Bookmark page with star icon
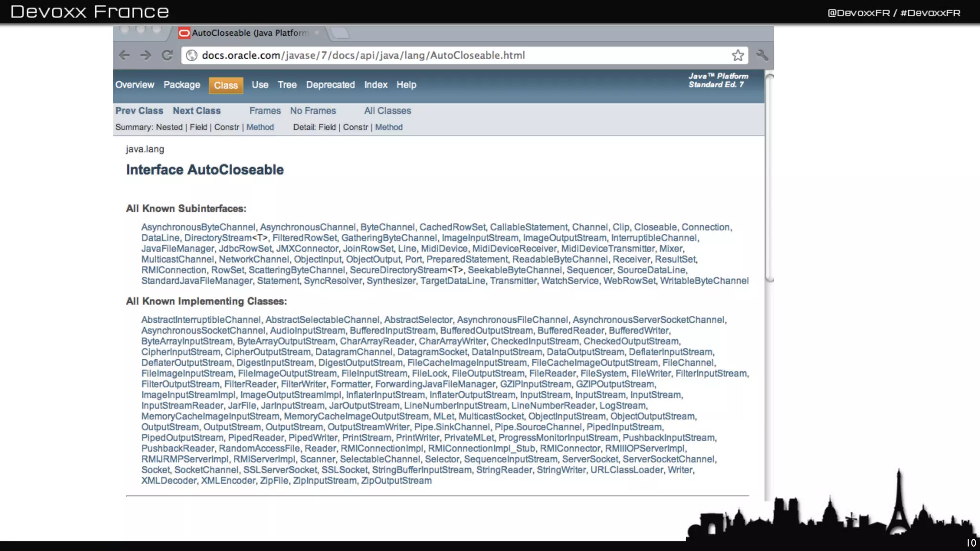The height and width of the screenshot is (551, 980). pyautogui.click(x=737, y=55)
